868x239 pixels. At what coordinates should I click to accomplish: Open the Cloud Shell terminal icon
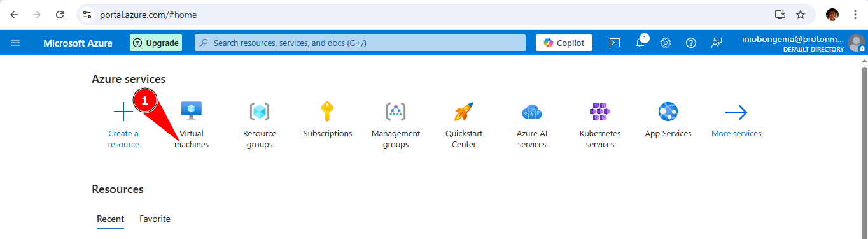(x=615, y=43)
